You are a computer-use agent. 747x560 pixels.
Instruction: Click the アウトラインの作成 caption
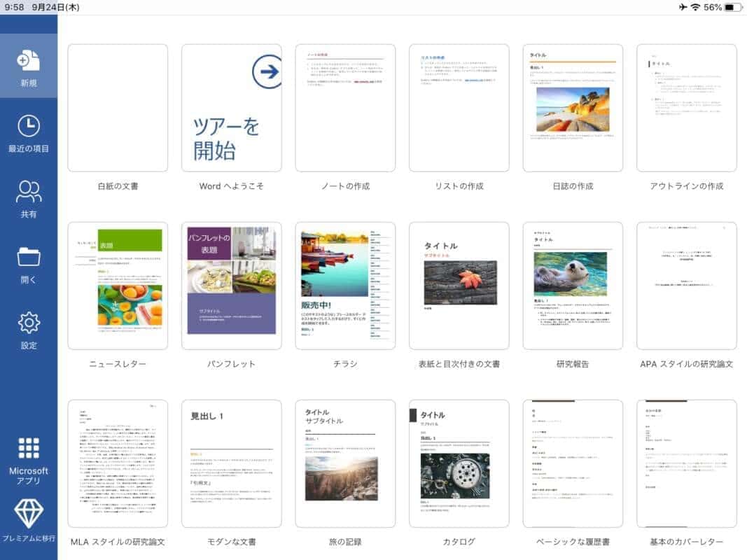tap(687, 186)
